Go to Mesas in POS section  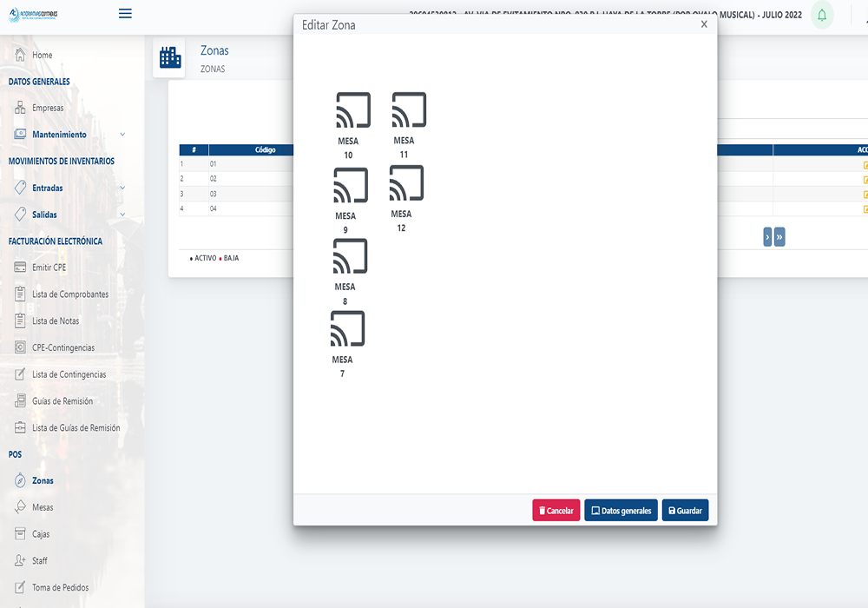pos(43,507)
